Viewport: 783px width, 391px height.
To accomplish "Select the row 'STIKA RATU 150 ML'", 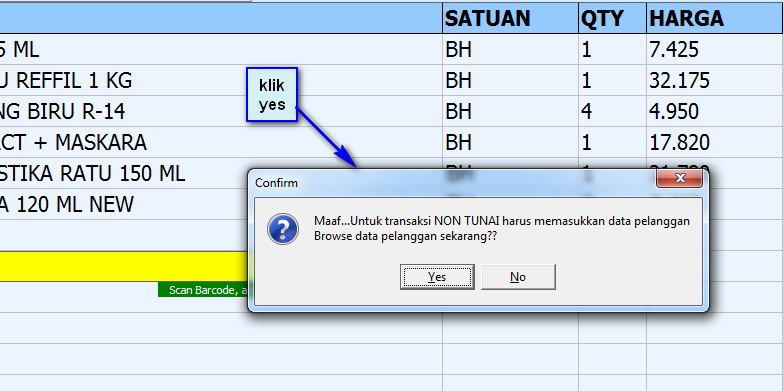I will (221, 173).
